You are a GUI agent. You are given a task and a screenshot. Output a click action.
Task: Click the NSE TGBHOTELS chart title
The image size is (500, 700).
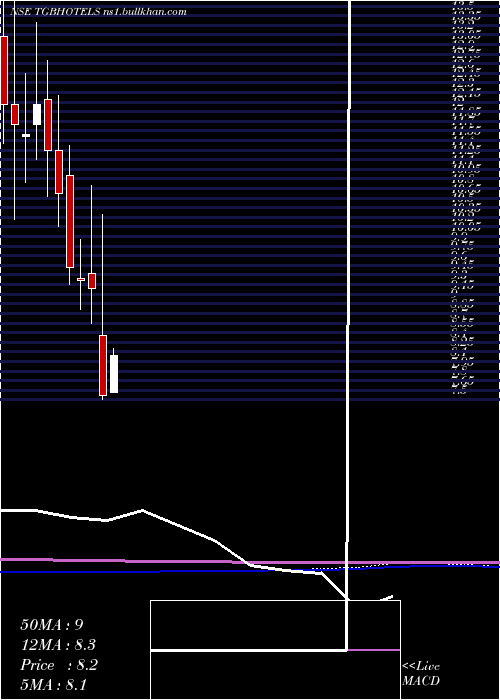[99, 12]
